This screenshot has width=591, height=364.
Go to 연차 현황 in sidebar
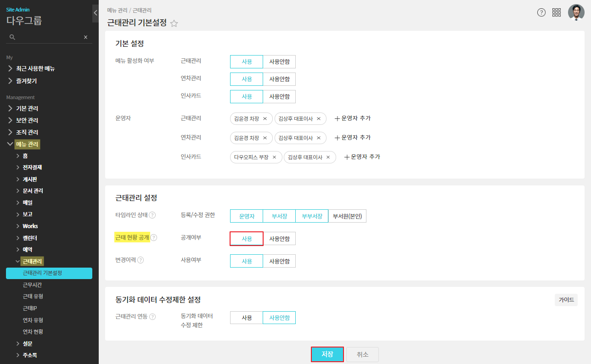tap(33, 332)
